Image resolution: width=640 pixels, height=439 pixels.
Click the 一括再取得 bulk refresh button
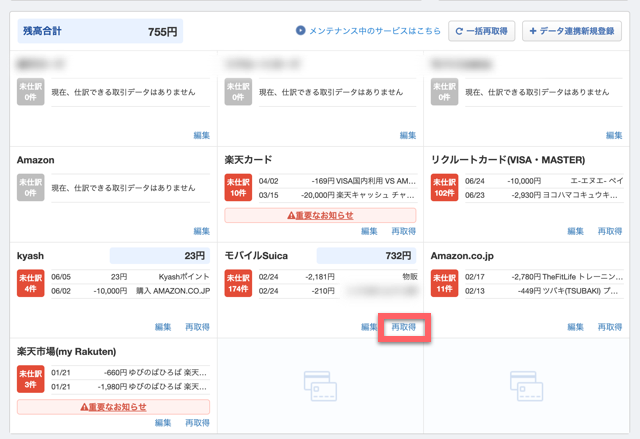482,31
